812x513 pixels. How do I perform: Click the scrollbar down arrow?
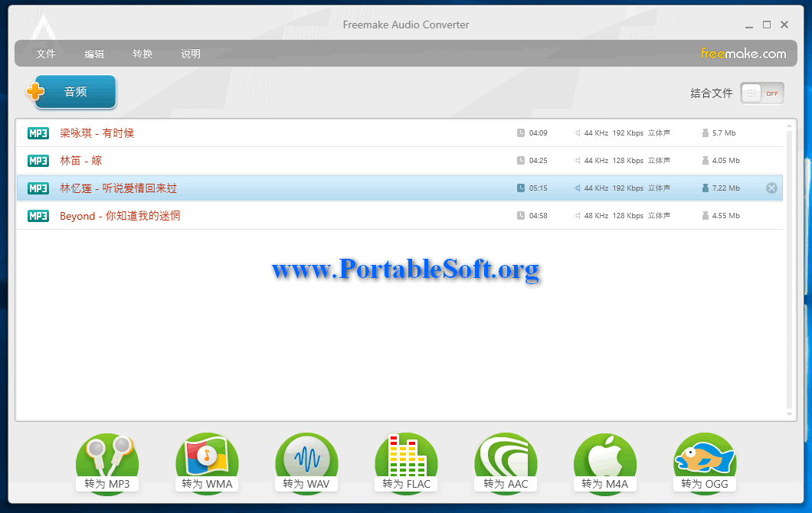(789, 414)
